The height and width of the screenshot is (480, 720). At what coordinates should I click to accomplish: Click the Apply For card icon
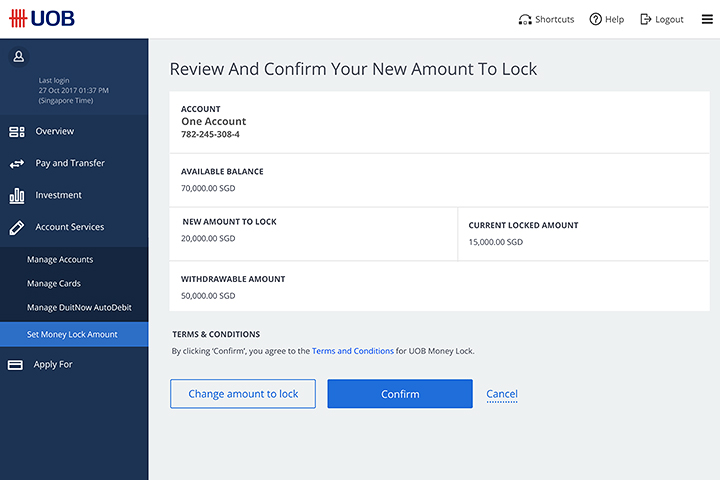click(15, 365)
